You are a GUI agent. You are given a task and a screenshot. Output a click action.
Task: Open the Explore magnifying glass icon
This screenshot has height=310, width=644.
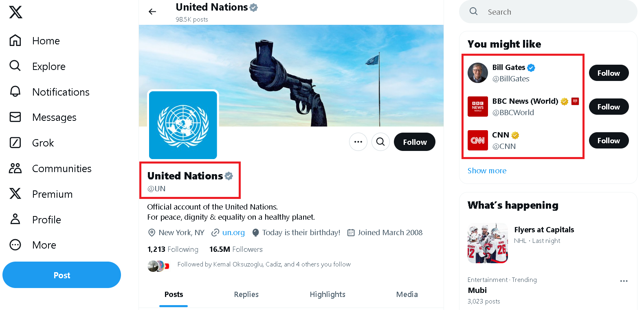[15, 66]
